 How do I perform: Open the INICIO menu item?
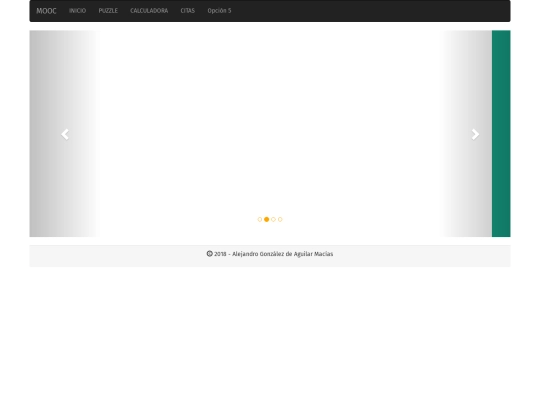[77, 11]
